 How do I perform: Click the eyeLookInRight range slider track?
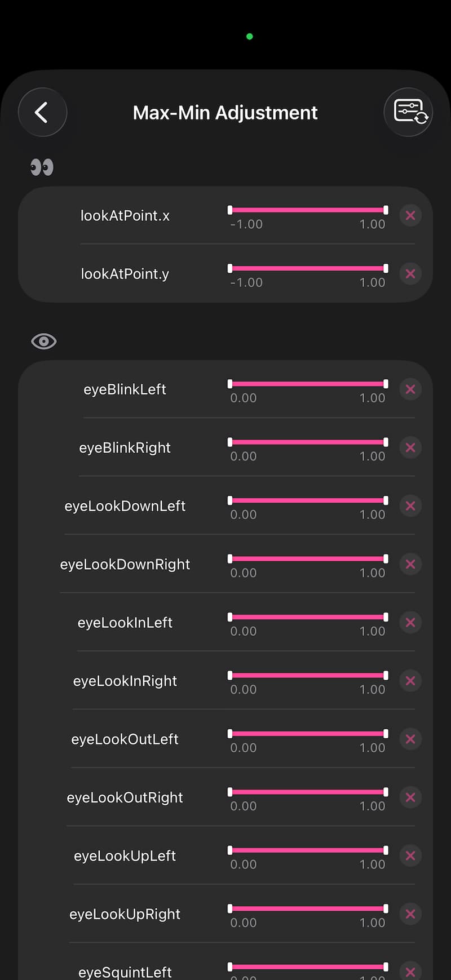tap(308, 675)
